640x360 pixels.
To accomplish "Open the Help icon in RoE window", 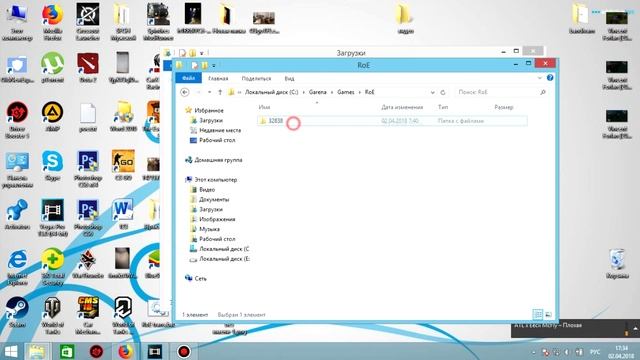I will tap(550, 78).
